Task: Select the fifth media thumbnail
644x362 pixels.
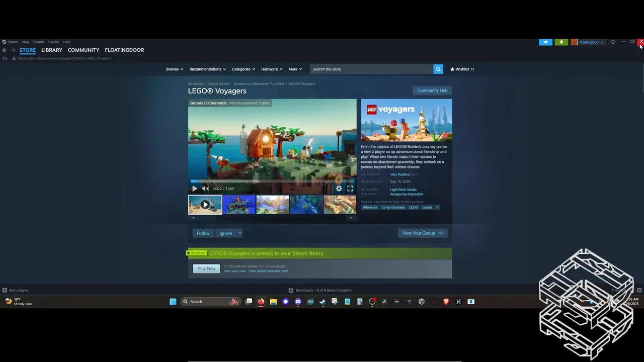Action: [x=340, y=205]
